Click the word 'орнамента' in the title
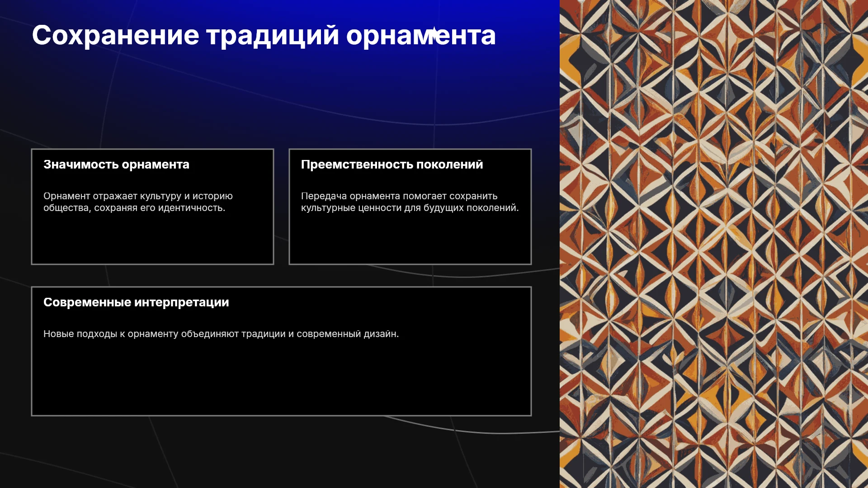 (x=421, y=36)
